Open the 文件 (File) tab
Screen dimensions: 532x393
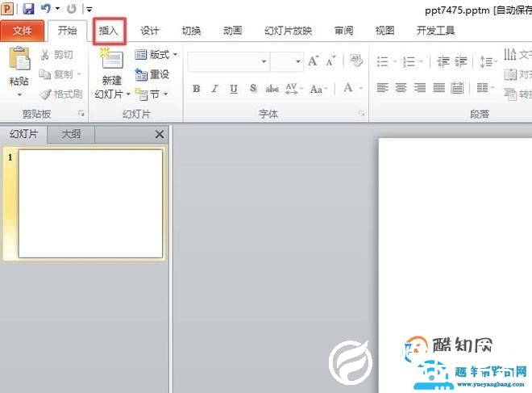[22, 31]
